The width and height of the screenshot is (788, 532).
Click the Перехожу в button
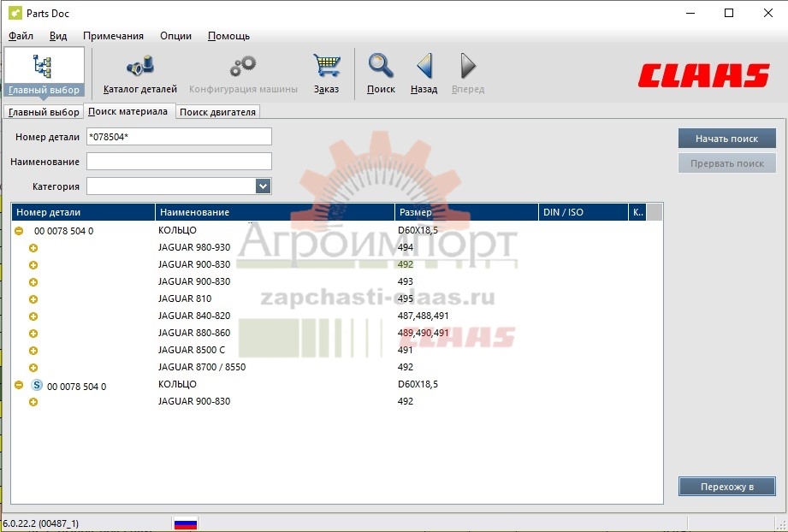coord(726,487)
